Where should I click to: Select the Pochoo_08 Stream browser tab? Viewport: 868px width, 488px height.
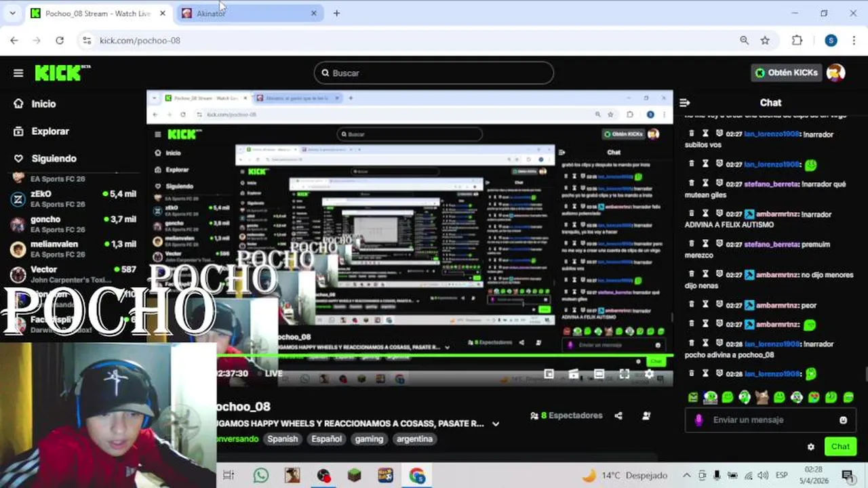[96, 14]
